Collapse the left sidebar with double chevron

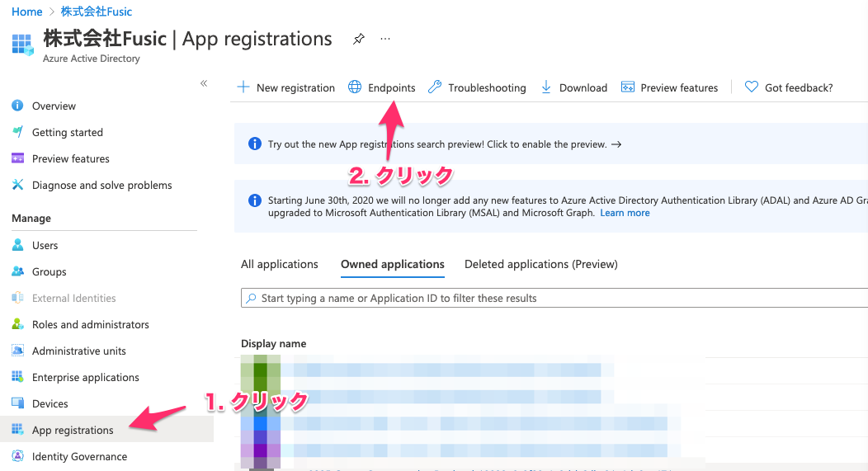click(204, 83)
